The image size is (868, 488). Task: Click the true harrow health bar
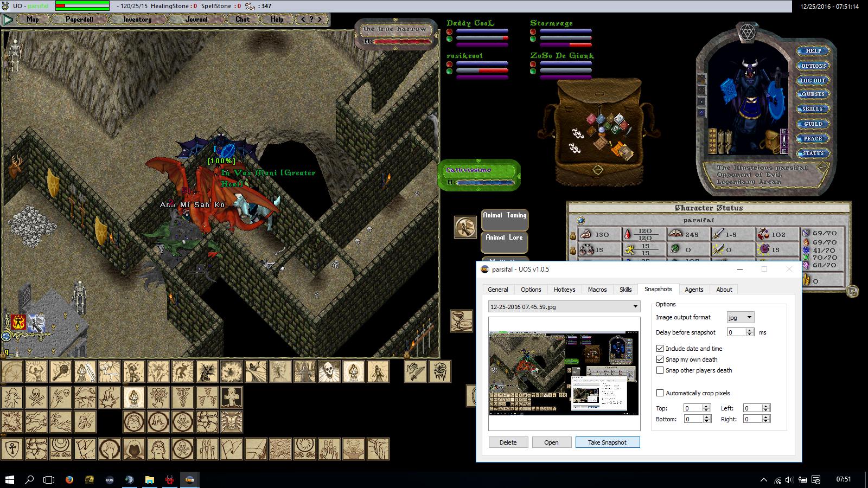click(395, 34)
